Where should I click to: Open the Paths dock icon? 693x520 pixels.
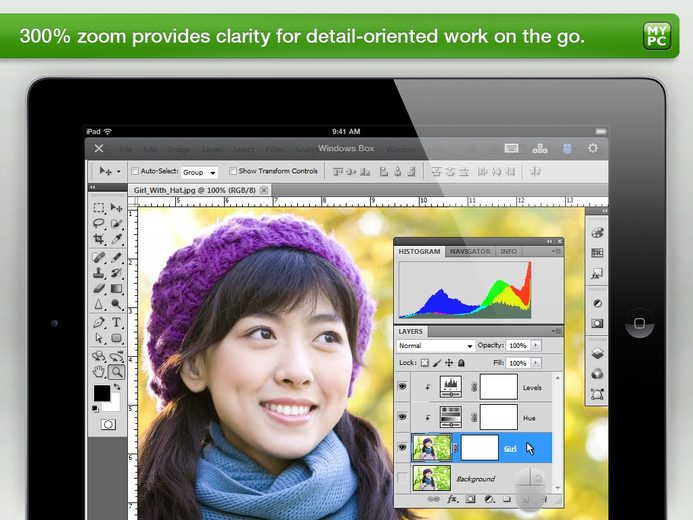pos(597,394)
